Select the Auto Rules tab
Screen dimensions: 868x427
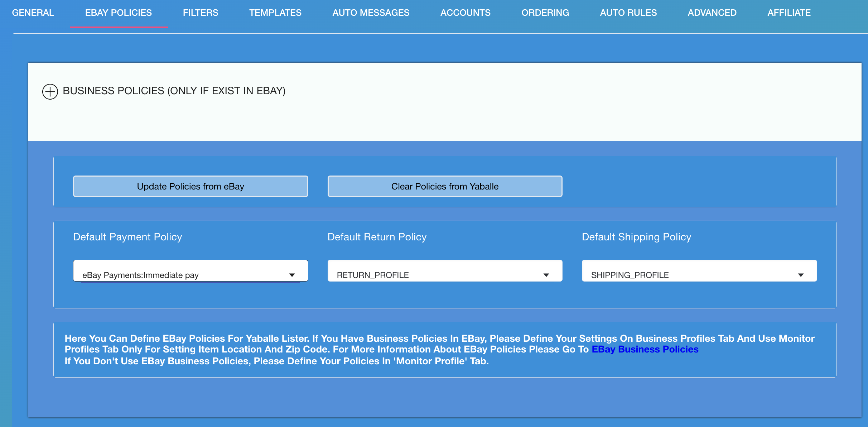click(x=628, y=13)
